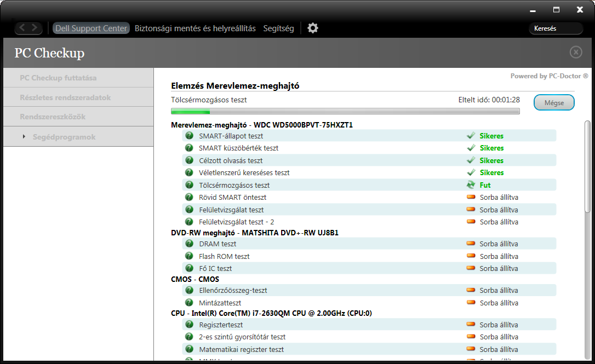This screenshot has width=595, height=364.
Task: Click the CPU Intel Core i7-2630QM header
Action: click(271, 313)
